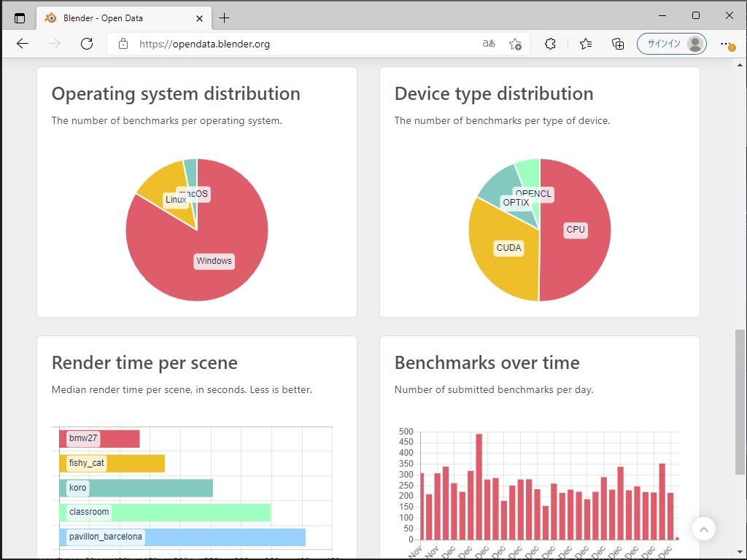
Task: Click the koro render time bar
Action: [x=136, y=488]
